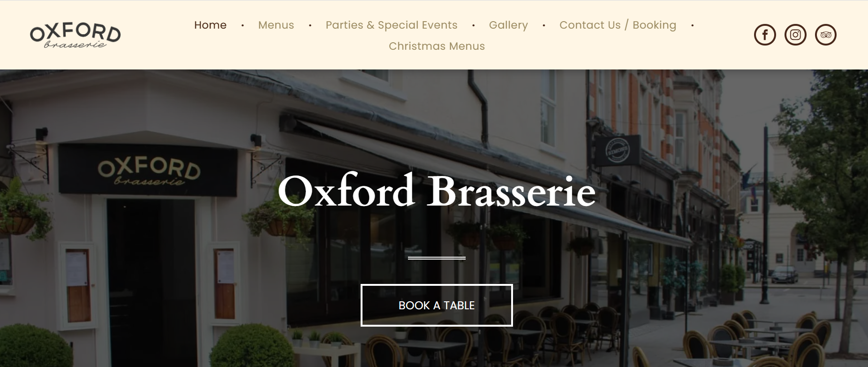
Task: Open Contact Us / Booking
Action: pos(618,25)
